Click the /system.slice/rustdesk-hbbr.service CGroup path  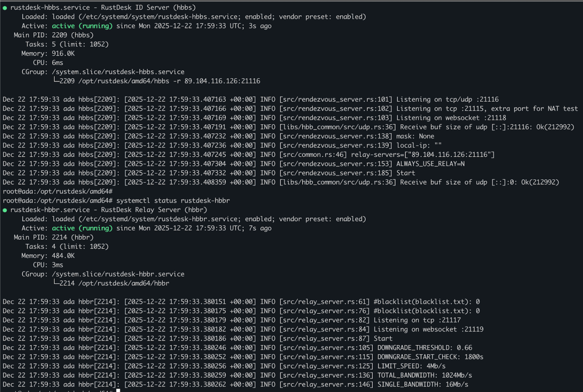(118, 274)
